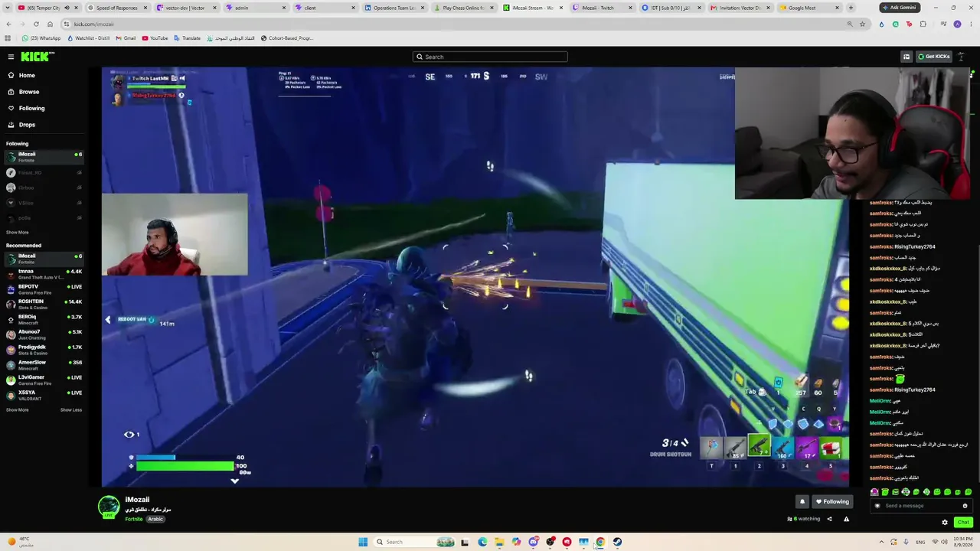Click the Get KICKs button
The image size is (980, 551).
click(x=933, y=57)
